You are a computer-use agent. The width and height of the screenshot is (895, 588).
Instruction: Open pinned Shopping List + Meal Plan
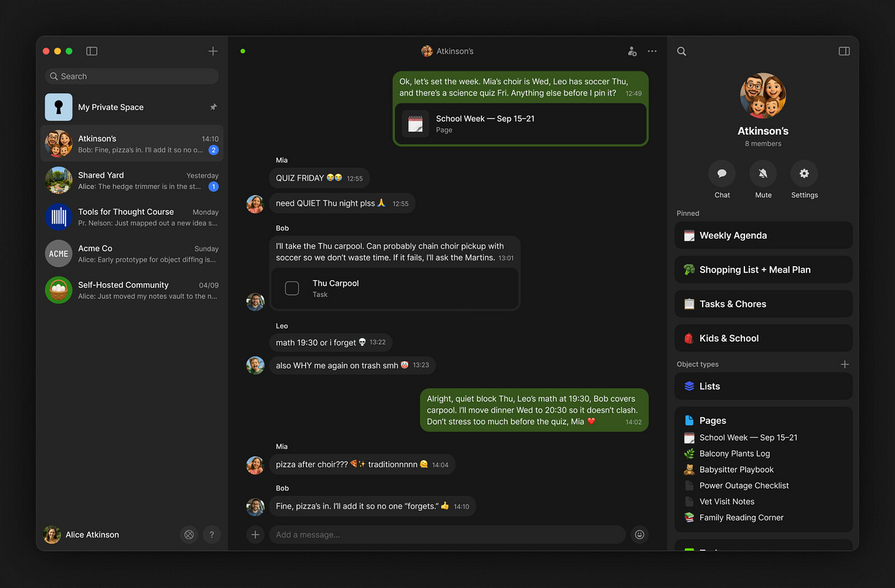click(x=763, y=270)
